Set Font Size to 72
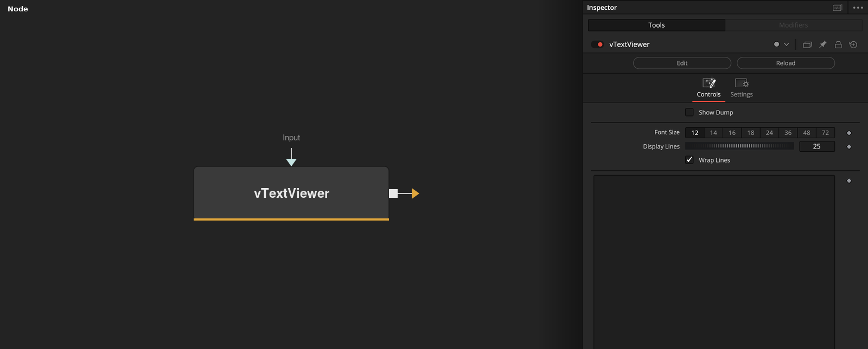Screen dimensions: 868x349 click(825, 133)
